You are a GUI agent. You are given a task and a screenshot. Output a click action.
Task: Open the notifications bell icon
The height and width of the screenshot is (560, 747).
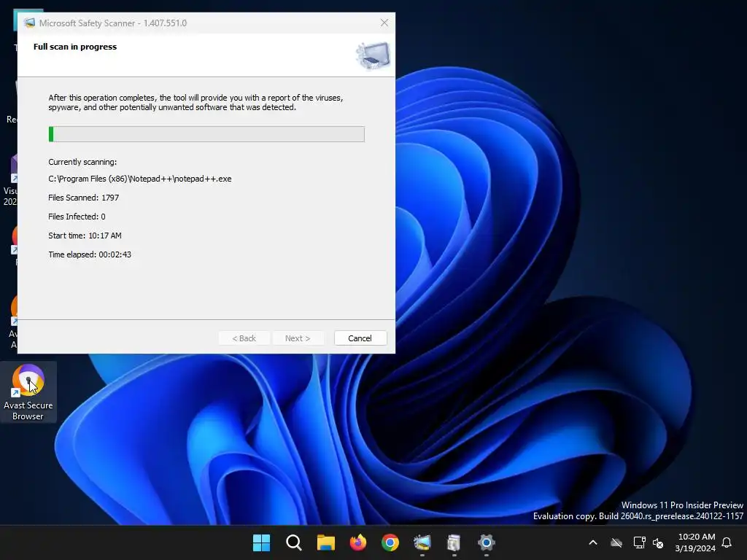coord(727,542)
